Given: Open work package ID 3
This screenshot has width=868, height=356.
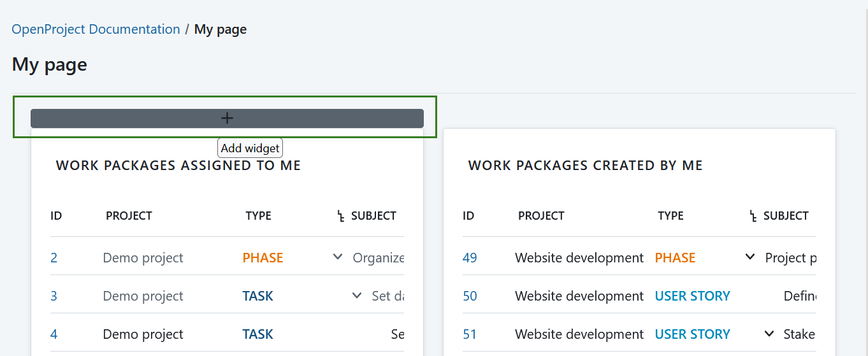Looking at the screenshot, I should coord(54,296).
